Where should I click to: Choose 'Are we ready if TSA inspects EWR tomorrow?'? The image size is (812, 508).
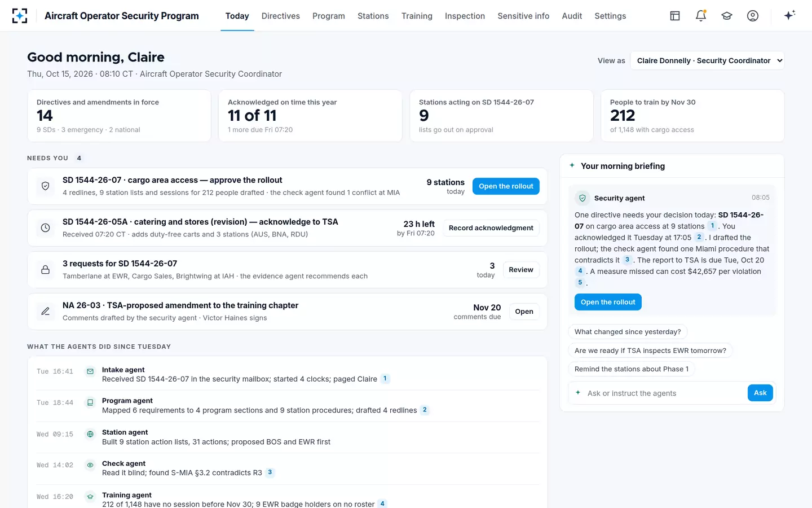[x=650, y=351]
